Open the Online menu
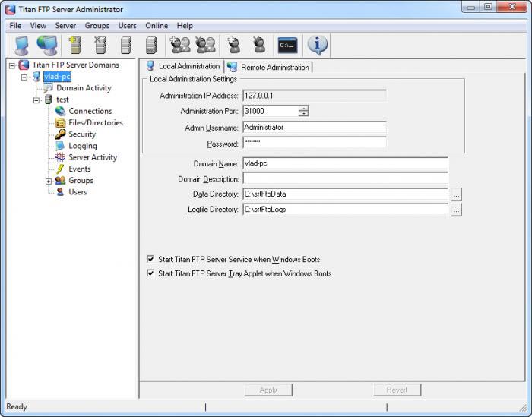This screenshot has width=532, height=417. pos(157,26)
